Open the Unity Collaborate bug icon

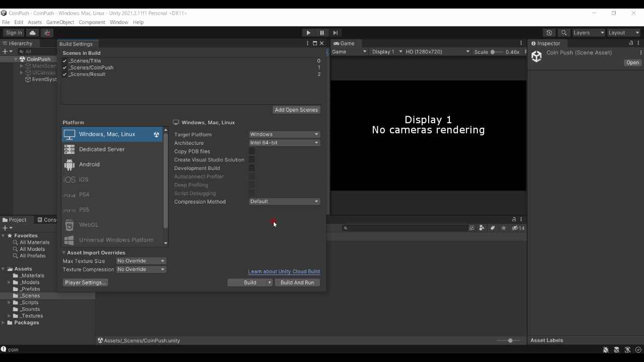47,33
